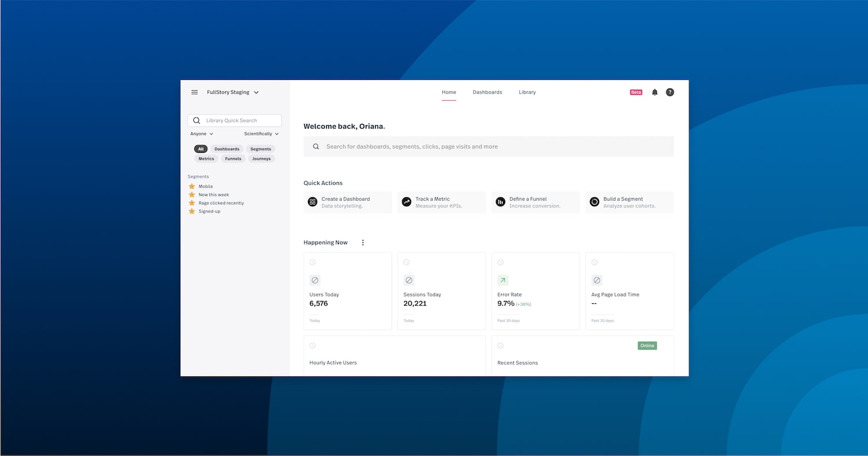Open the Library tab
Viewport: 868px width, 456px height.
527,92
